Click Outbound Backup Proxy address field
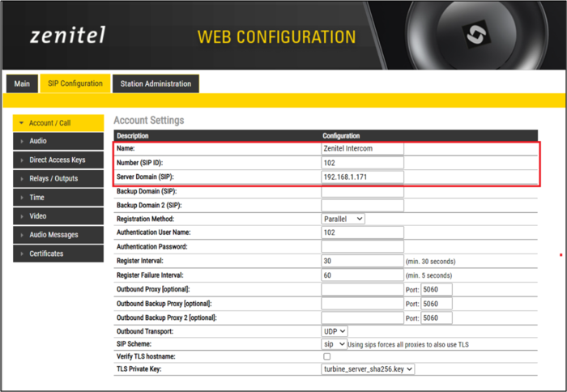The image size is (567, 392). (362, 304)
